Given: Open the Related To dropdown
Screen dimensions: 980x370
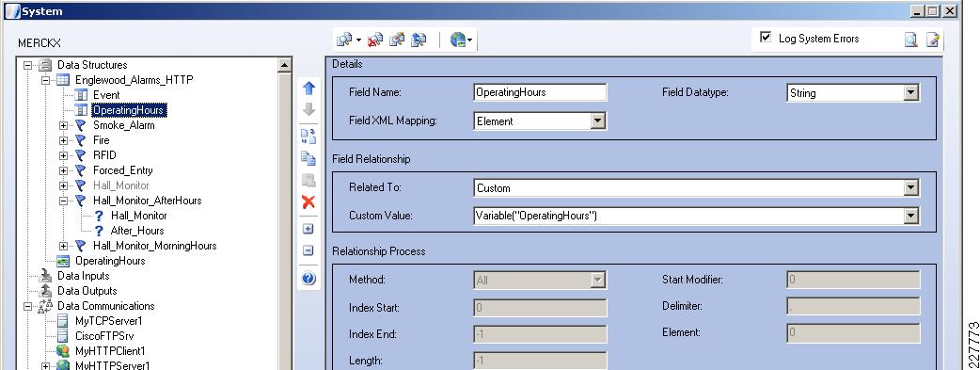Looking at the screenshot, I should pyautogui.click(x=910, y=187).
